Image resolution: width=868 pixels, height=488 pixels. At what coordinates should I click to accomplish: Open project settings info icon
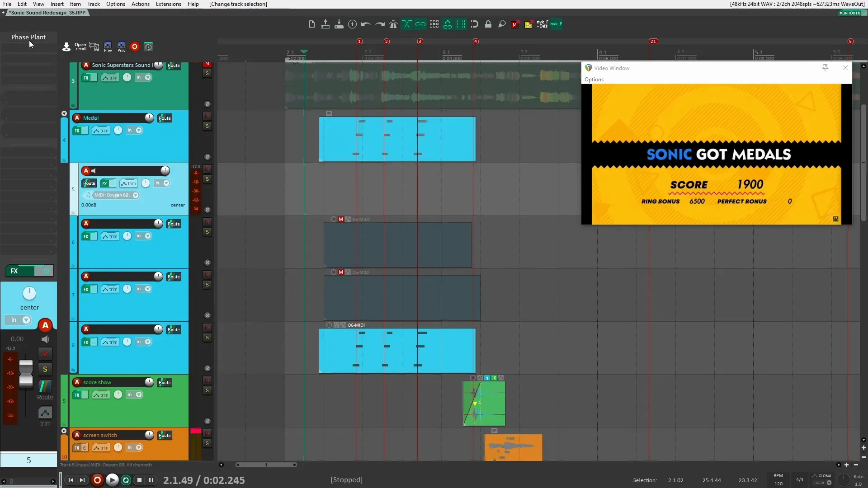click(x=352, y=24)
